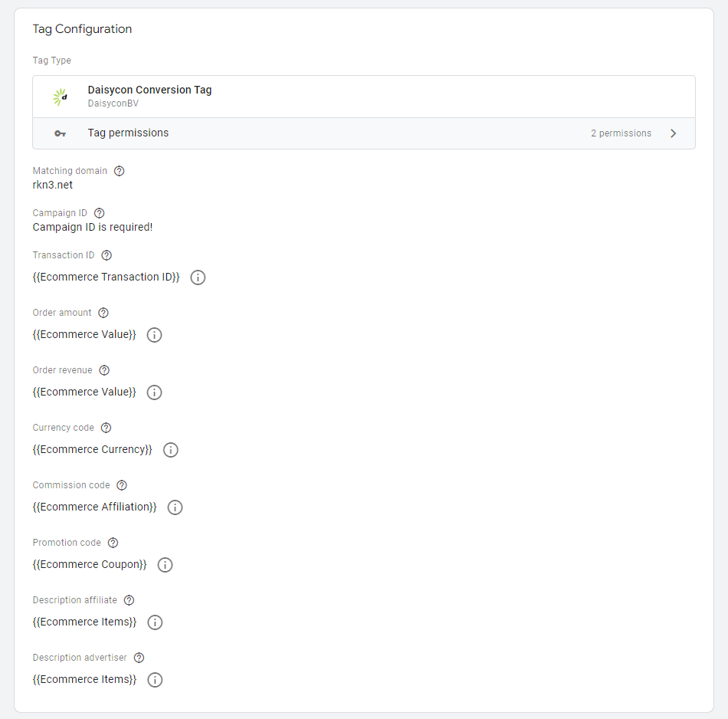The height and width of the screenshot is (719, 728).
Task: Click Promotion code help icon
Action: pos(113,543)
